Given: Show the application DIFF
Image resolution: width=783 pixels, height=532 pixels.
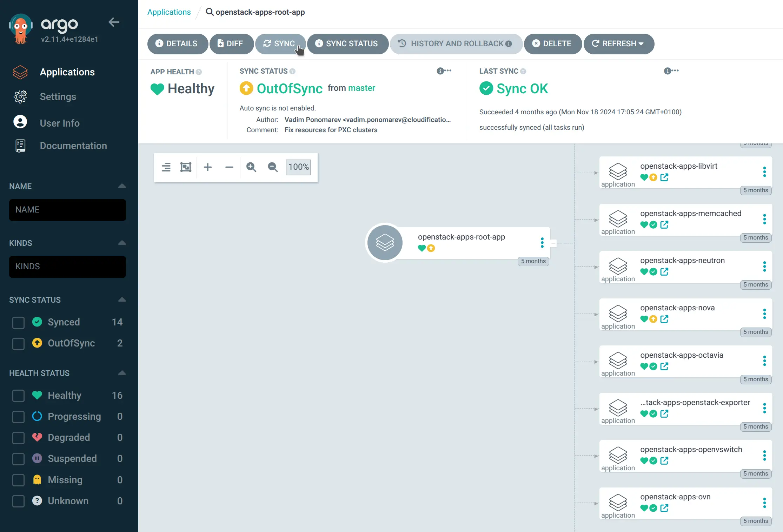Looking at the screenshot, I should click(231, 44).
